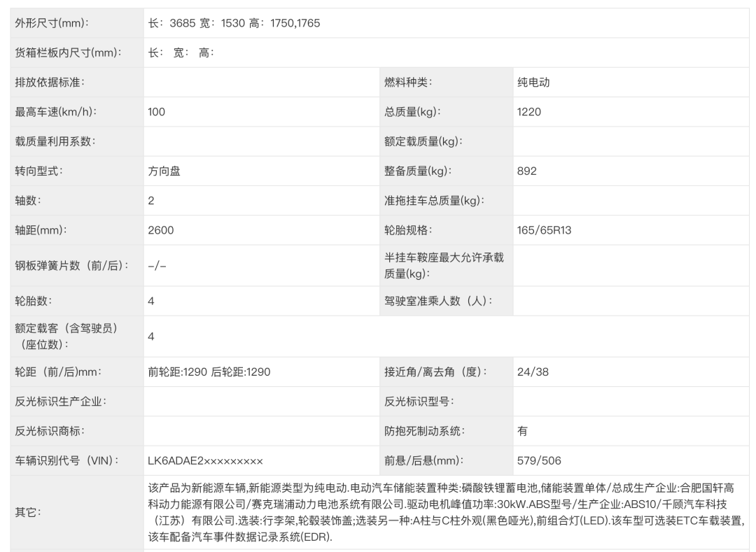The height and width of the screenshot is (552, 756).
Task: Select the 总质量(kg) value 1220
Action: click(528, 111)
